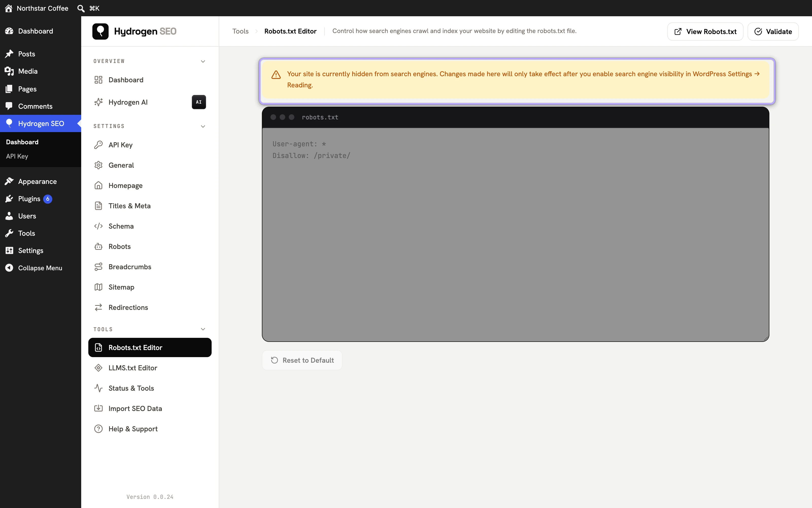Open General settings via gear icon
812x508 pixels.
[x=98, y=165]
